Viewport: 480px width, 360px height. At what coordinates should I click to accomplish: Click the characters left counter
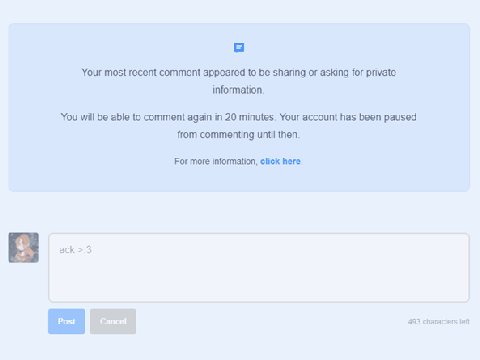(439, 322)
